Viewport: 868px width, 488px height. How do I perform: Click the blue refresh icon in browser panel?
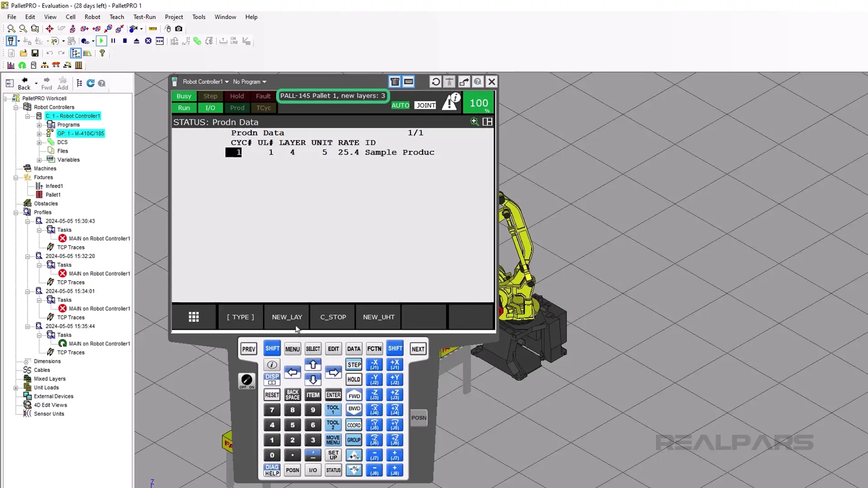click(90, 83)
